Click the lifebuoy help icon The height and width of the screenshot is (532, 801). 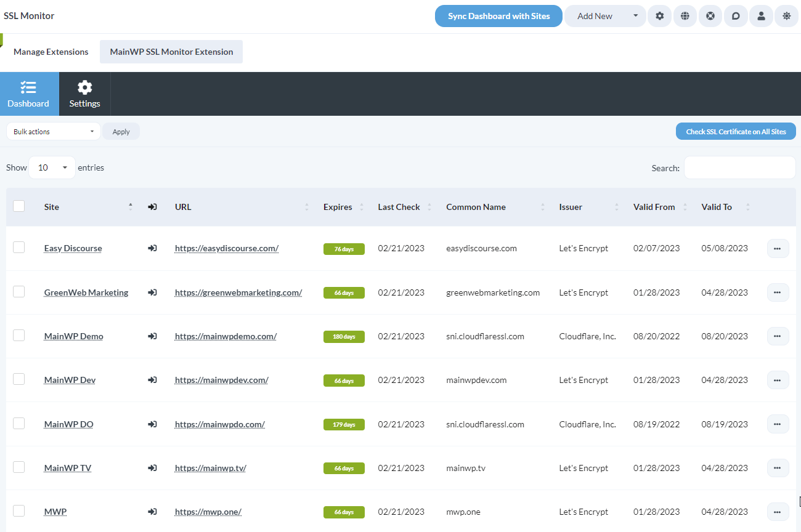(710, 16)
